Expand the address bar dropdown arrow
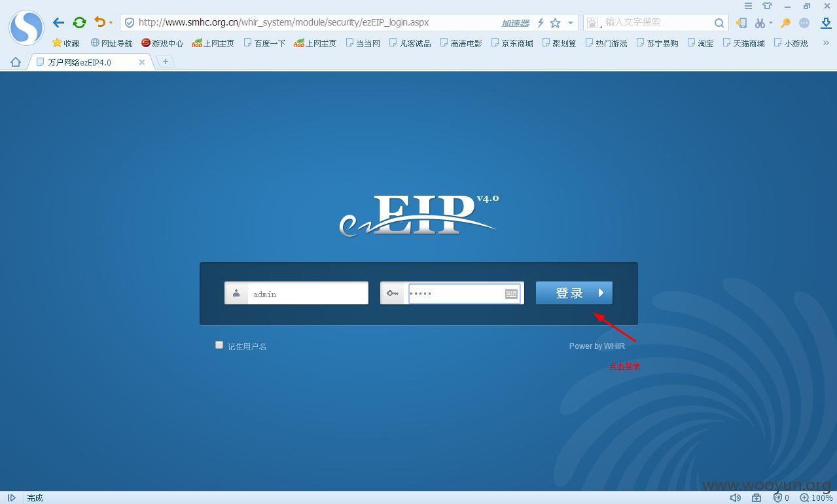This screenshot has height=504, width=837. (x=571, y=23)
